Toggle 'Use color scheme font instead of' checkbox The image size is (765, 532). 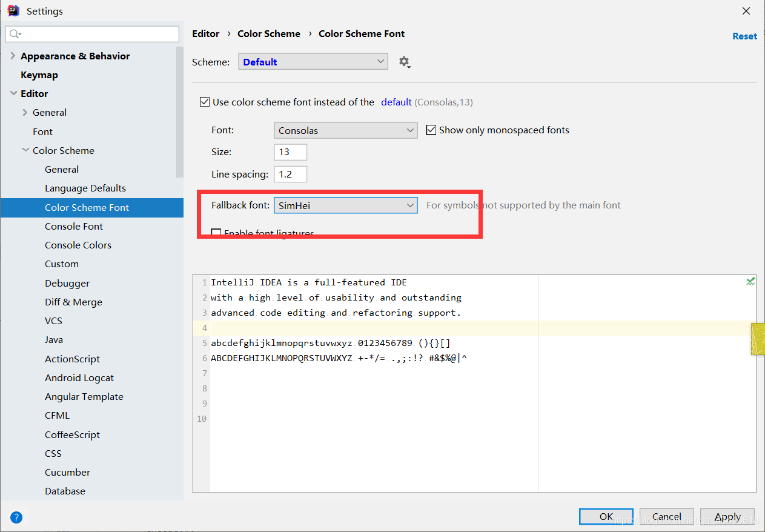[x=205, y=102]
